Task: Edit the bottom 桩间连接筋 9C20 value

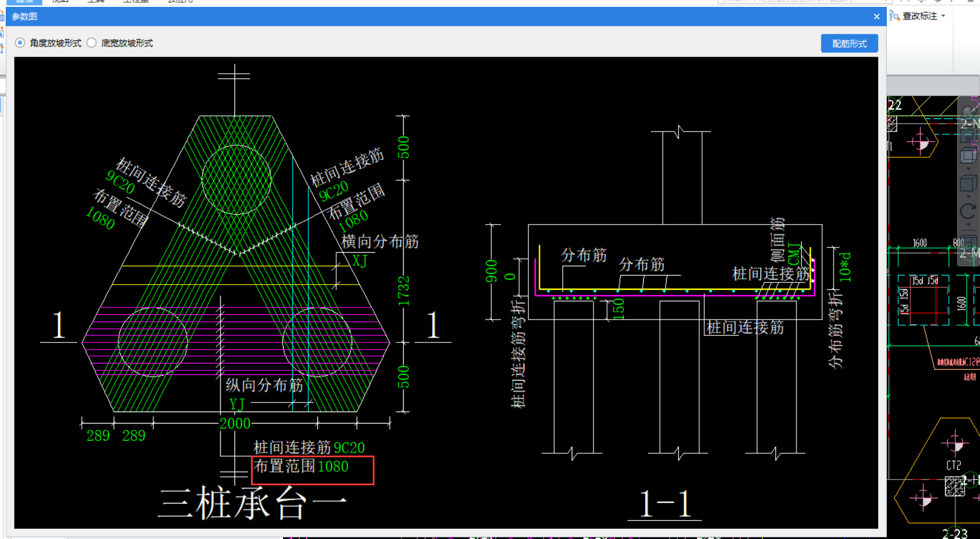Action: (x=349, y=448)
